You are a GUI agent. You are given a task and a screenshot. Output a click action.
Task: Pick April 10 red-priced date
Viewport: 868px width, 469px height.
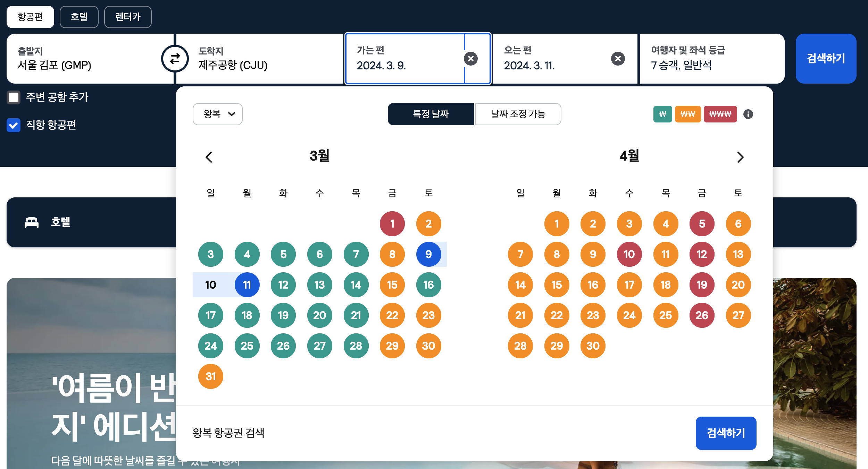629,254
